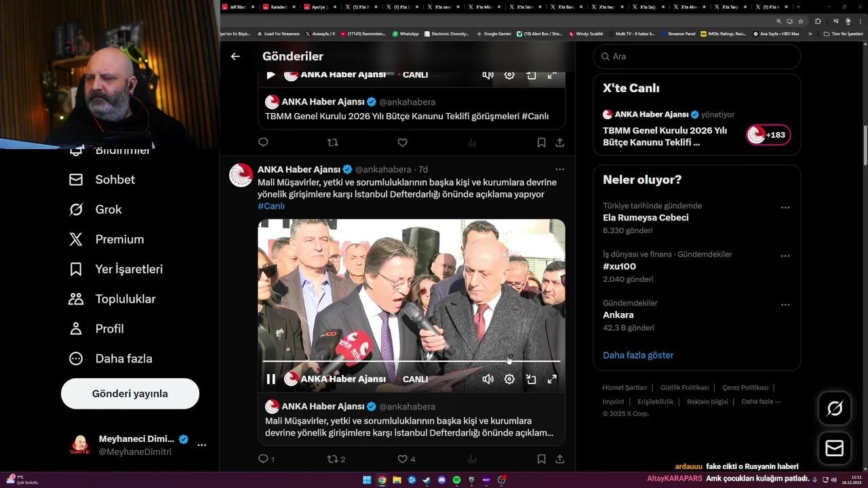This screenshot has height=488, width=868.
Task: Join the +183 live listeners badge
Action: click(768, 135)
